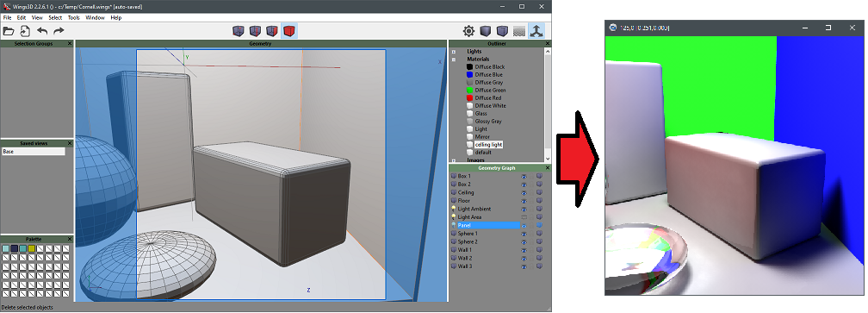Open the Help menu
868x313 pixels.
coord(115,18)
